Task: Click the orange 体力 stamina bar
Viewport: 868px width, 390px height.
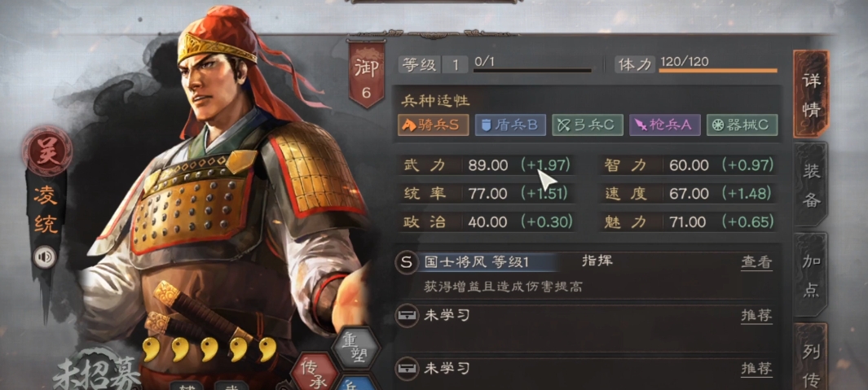Action: (x=718, y=71)
